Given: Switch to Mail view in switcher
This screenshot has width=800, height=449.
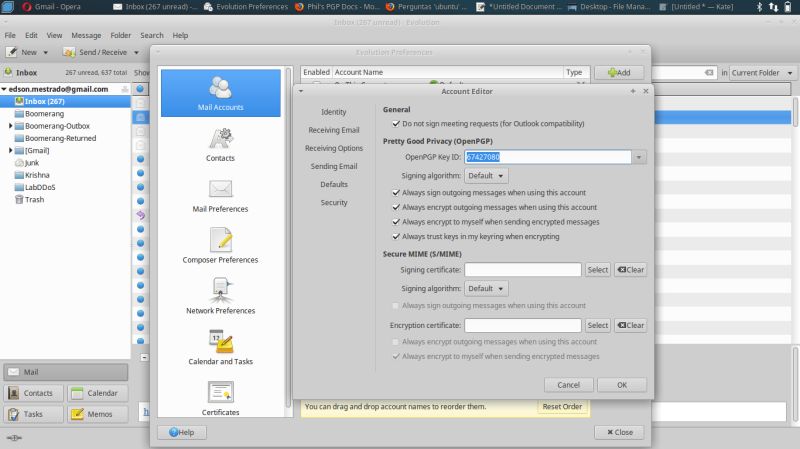Looking at the screenshot, I should click(66, 372).
